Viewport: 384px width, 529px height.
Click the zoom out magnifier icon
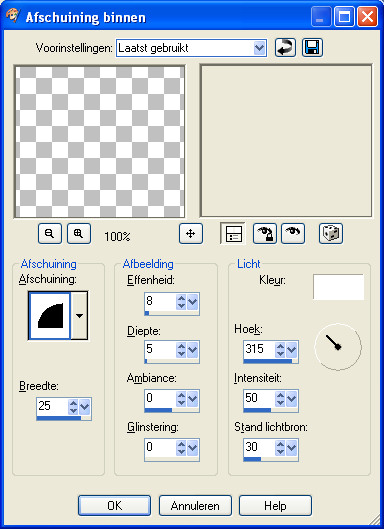pos(50,233)
